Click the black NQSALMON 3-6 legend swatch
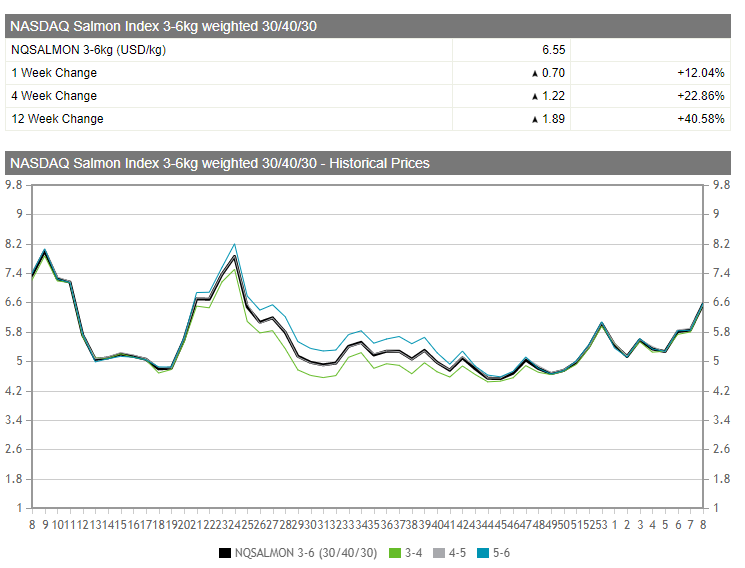 226,552
